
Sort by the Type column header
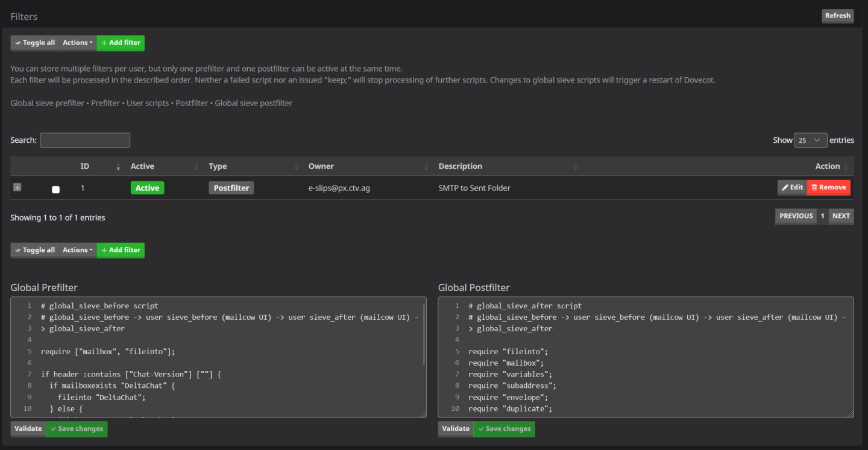218,166
